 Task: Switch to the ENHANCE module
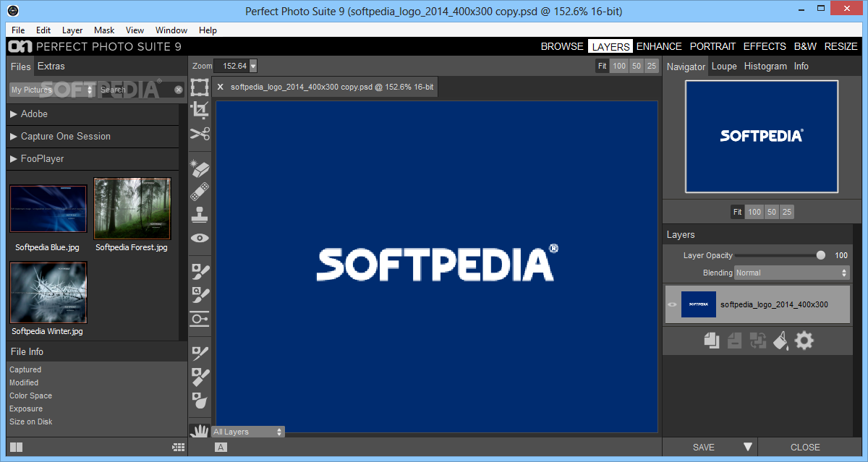[x=659, y=46]
